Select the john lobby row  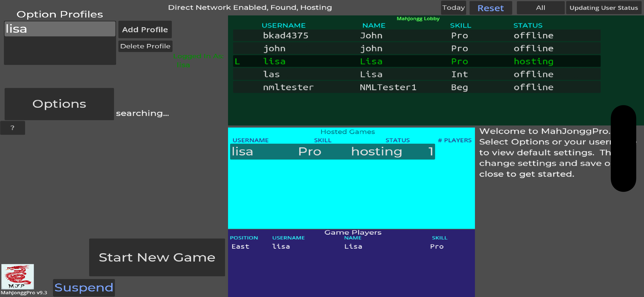coord(416,48)
